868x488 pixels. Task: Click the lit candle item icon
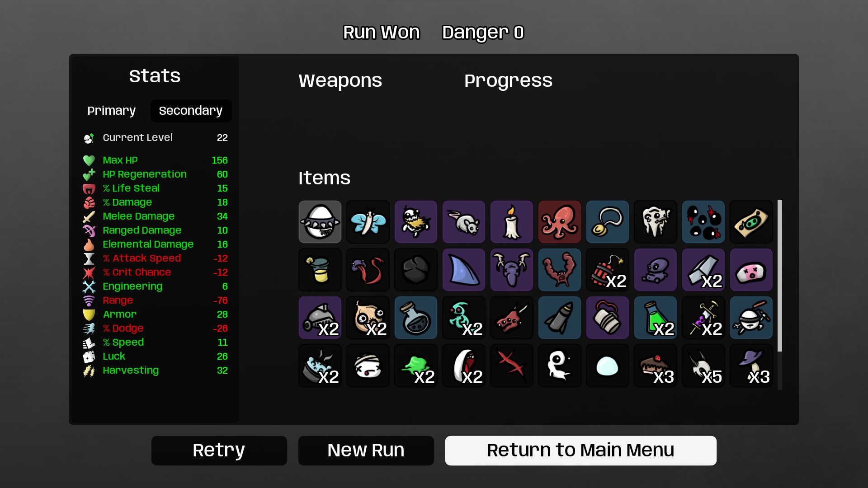coord(512,222)
